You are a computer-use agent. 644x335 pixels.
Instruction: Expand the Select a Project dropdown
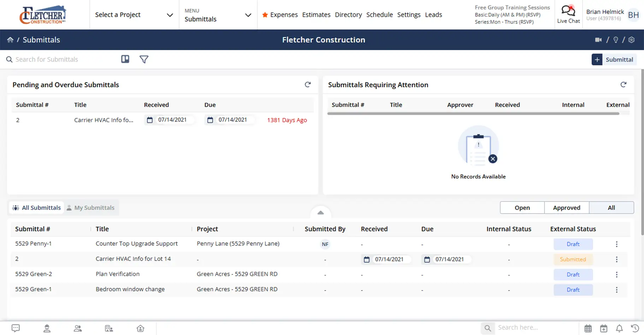(134, 15)
